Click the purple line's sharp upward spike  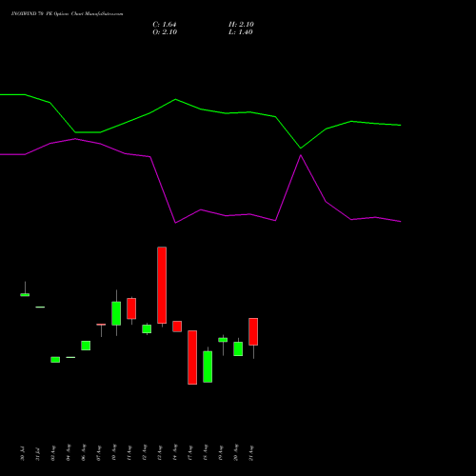pos(301,155)
